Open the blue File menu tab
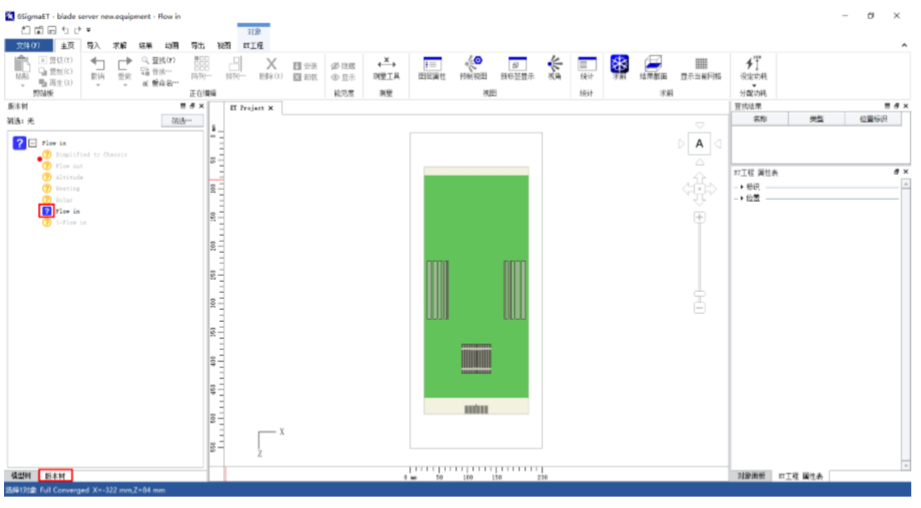 29,45
